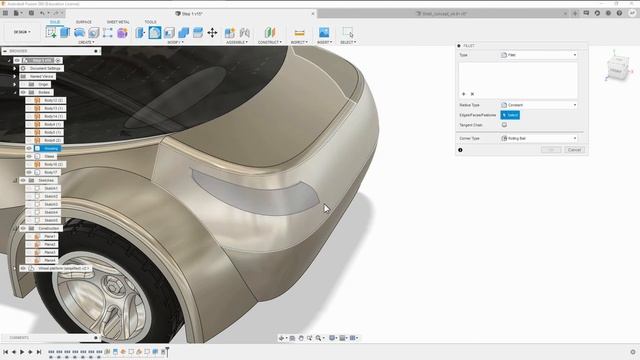The image size is (640, 360).
Task: Click Cancel in the Fillet dialog
Action: point(574,150)
